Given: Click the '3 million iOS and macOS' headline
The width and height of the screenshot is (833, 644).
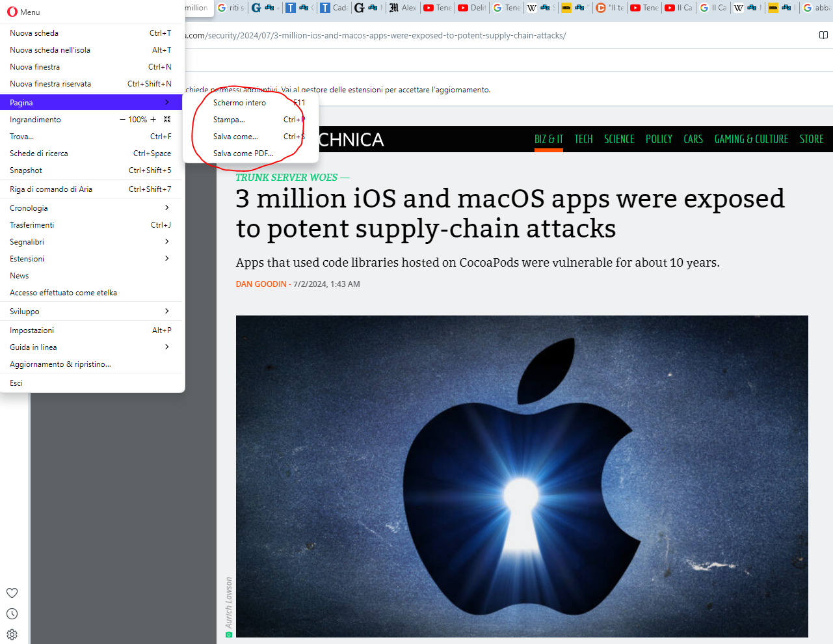Looking at the screenshot, I should 510,213.
